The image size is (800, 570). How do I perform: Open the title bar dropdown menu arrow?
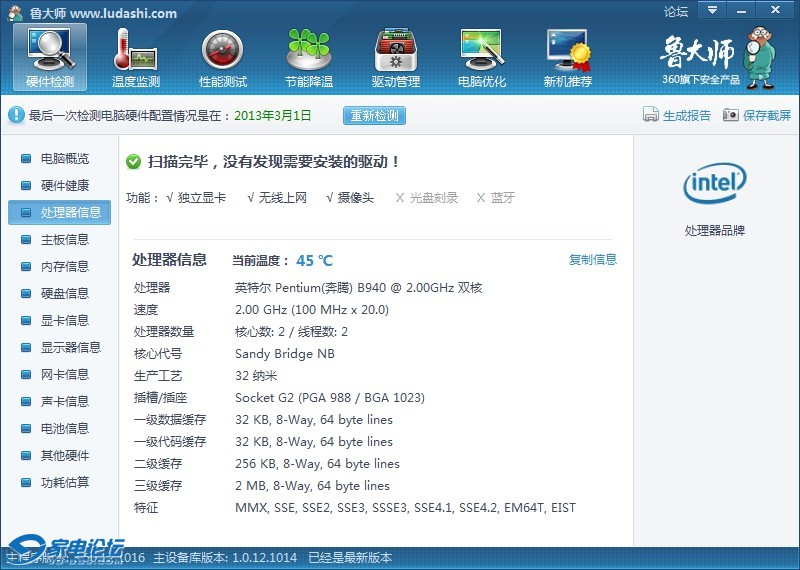[712, 10]
